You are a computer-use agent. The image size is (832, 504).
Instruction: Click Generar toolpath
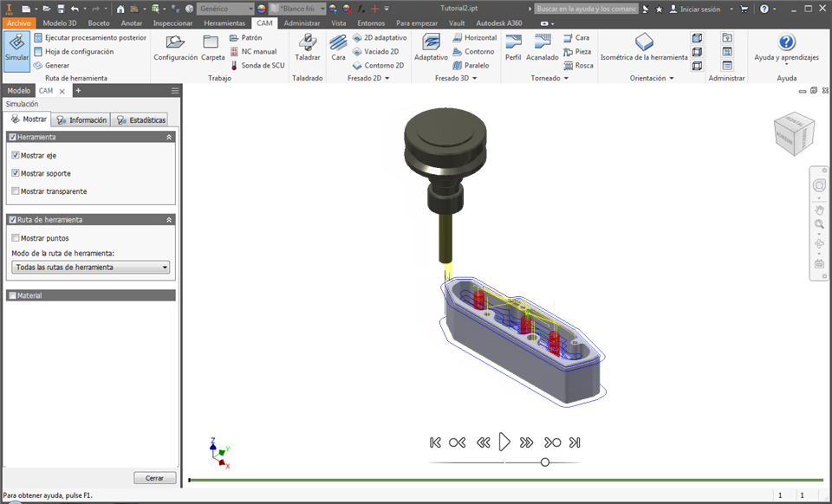pyautogui.click(x=51, y=65)
